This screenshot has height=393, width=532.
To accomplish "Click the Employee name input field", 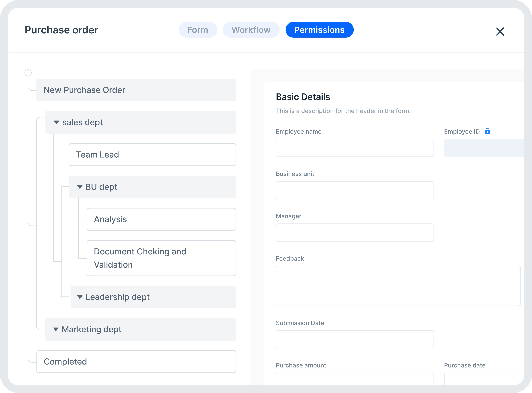I will pyautogui.click(x=355, y=148).
